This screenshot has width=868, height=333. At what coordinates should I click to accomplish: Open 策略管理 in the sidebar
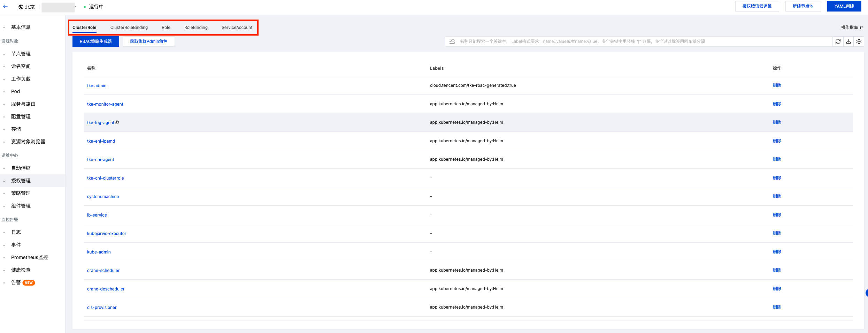[21, 193]
